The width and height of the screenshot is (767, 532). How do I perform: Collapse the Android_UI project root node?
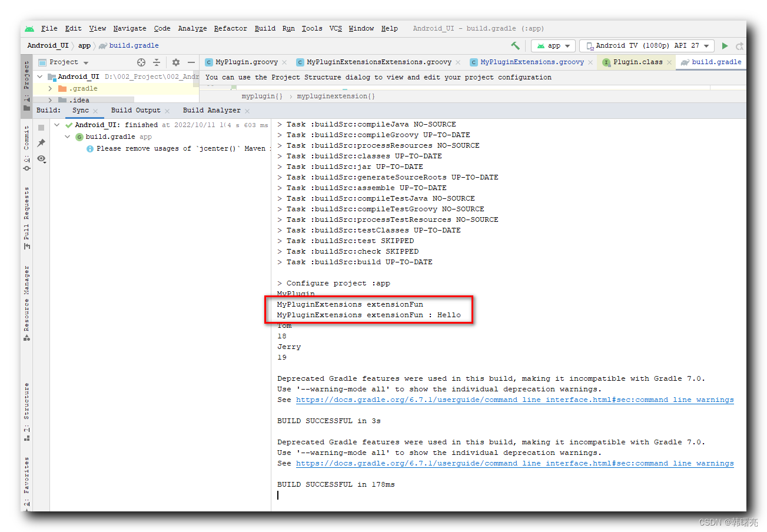click(x=40, y=77)
